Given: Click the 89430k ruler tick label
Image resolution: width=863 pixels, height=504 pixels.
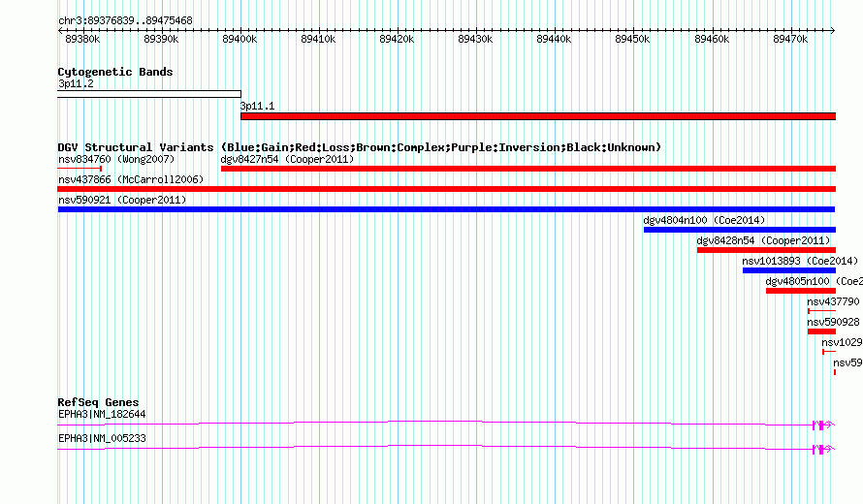Looking at the screenshot, I should (x=475, y=39).
